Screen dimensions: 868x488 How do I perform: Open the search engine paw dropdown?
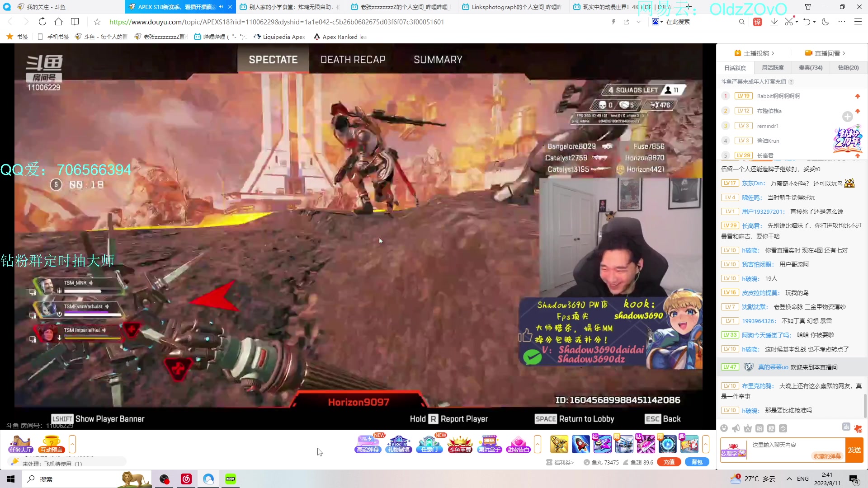click(657, 22)
